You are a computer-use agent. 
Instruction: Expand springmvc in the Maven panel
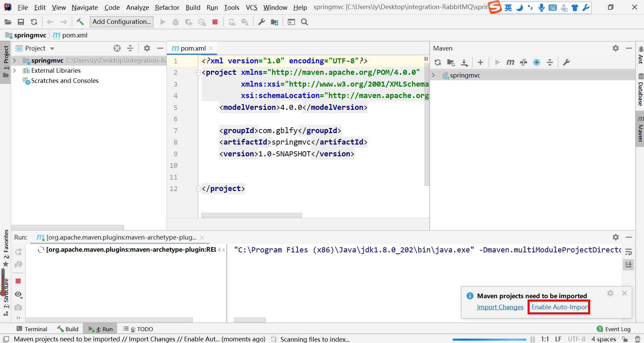point(434,75)
